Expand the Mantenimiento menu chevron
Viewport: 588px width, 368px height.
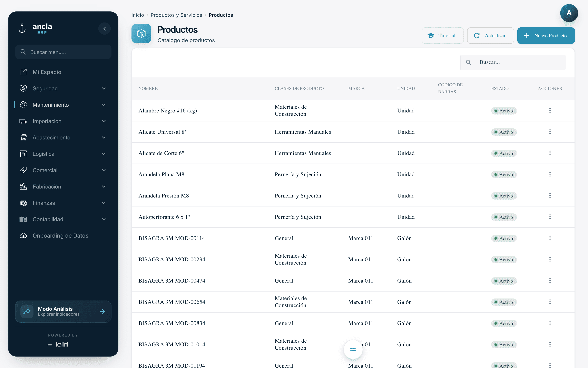coord(104,105)
